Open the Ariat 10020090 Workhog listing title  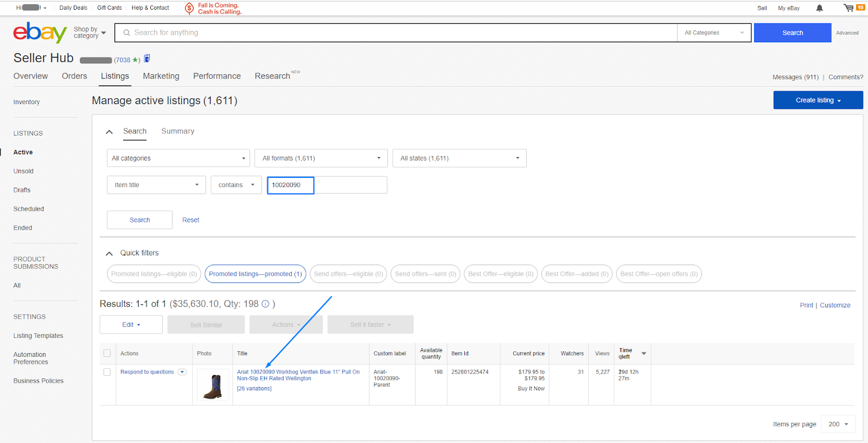coord(298,375)
